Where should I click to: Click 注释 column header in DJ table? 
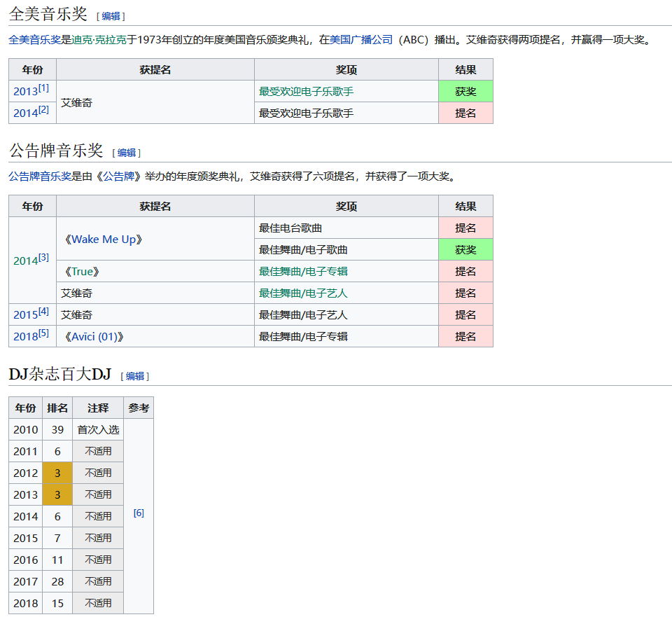coord(98,408)
